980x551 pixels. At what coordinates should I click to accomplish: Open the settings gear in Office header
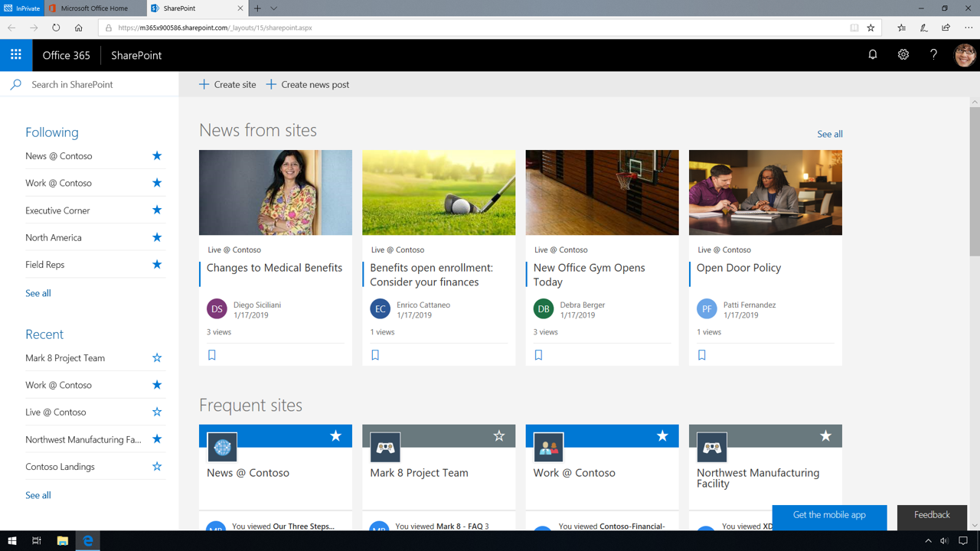[903, 55]
